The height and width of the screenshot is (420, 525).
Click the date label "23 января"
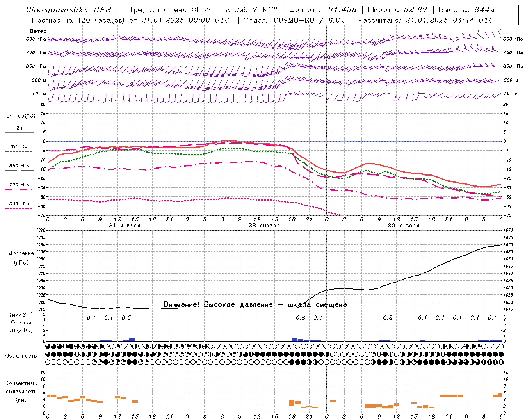pos(404,226)
